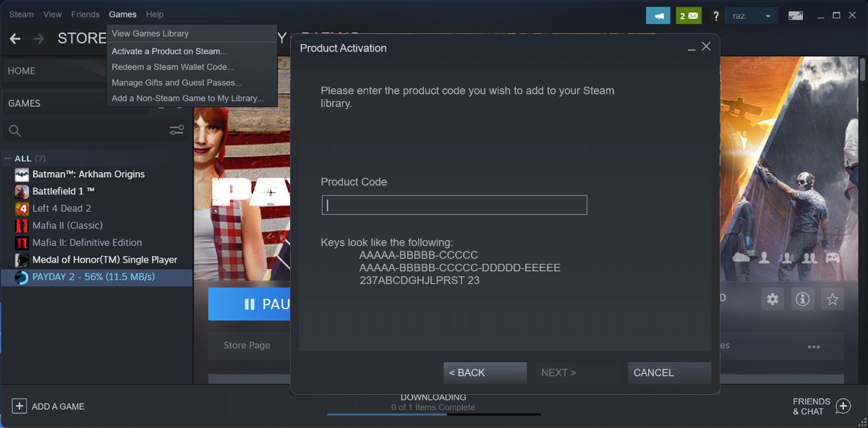Select Battlefield 1 ™ in list
The width and height of the screenshot is (868, 428).
pyautogui.click(x=64, y=192)
